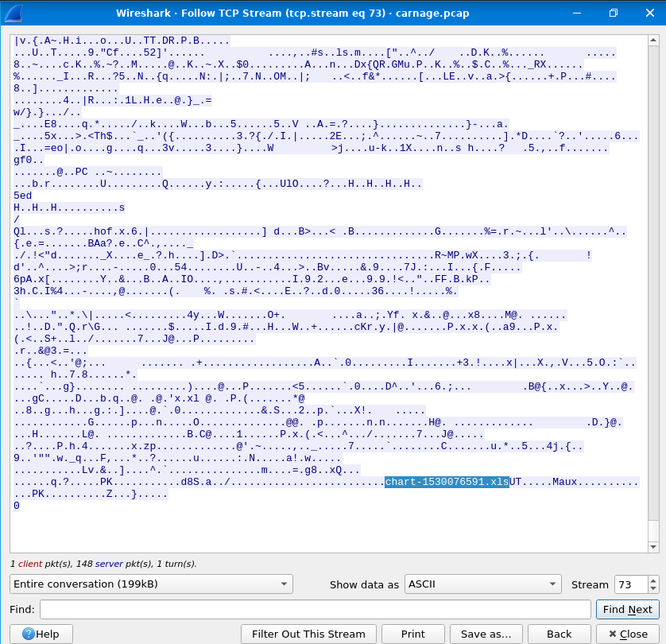Image resolution: width=666 pixels, height=644 pixels.
Task: Click the Help button
Action: [41, 634]
